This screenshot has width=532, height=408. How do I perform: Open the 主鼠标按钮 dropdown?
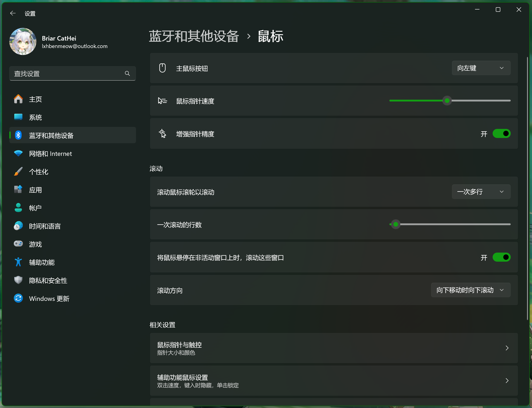tap(481, 68)
